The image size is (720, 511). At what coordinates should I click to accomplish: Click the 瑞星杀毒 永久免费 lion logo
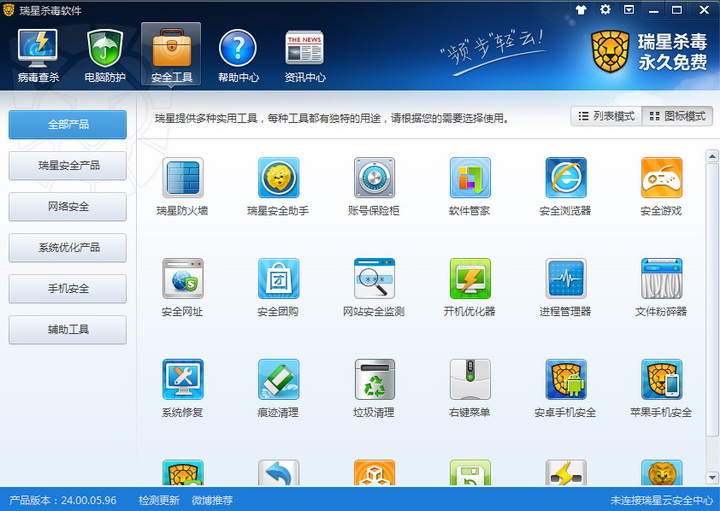649,52
